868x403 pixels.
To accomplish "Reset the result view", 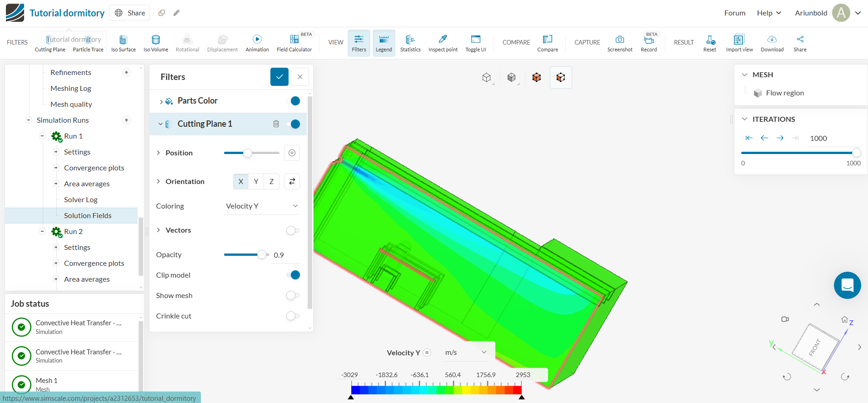I will [x=710, y=43].
